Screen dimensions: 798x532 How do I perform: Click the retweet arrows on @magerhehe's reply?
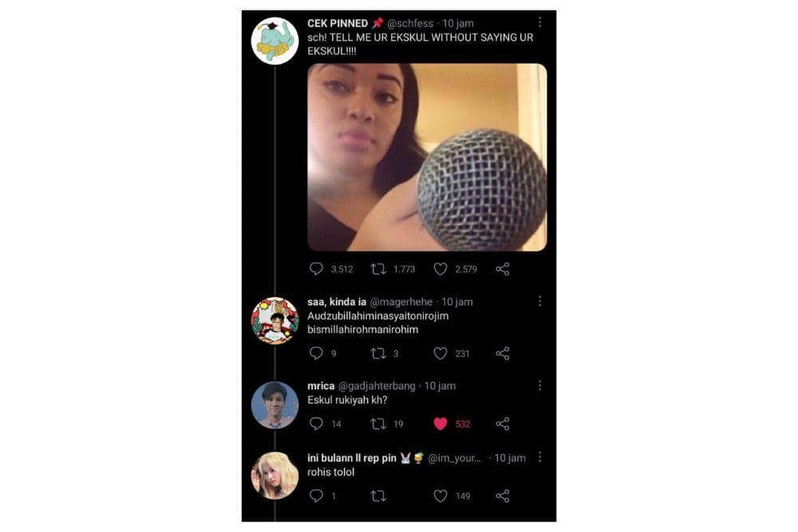(x=377, y=353)
